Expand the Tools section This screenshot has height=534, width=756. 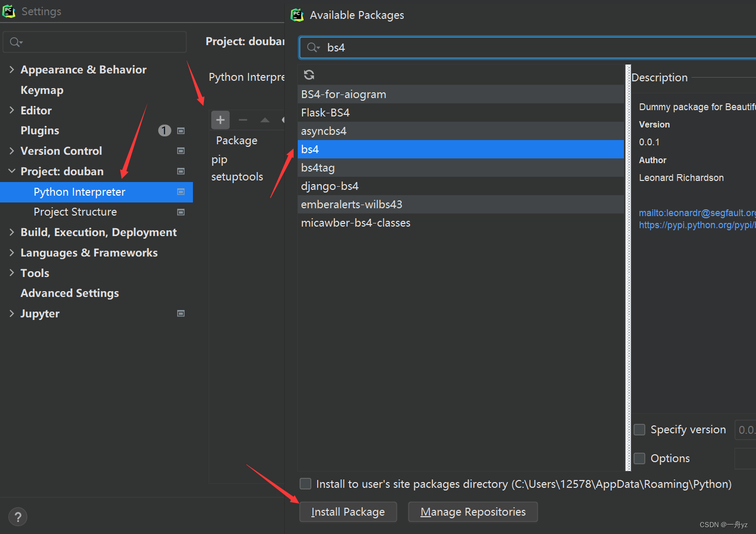[12, 273]
